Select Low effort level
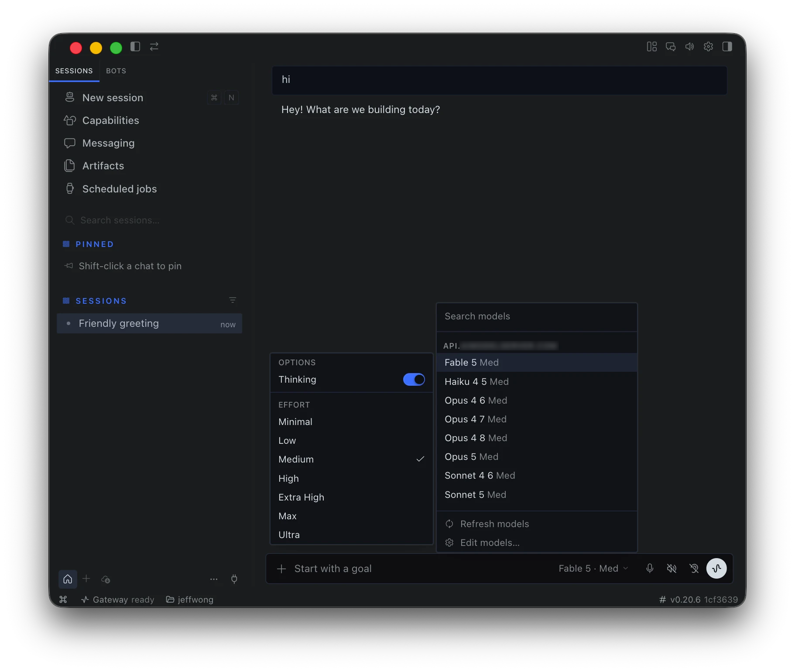The image size is (795, 672). click(x=352, y=441)
